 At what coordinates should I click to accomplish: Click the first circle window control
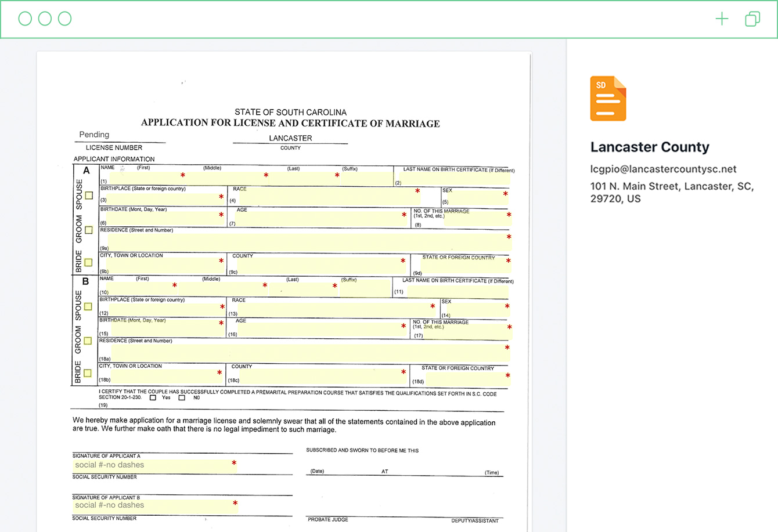(x=25, y=19)
